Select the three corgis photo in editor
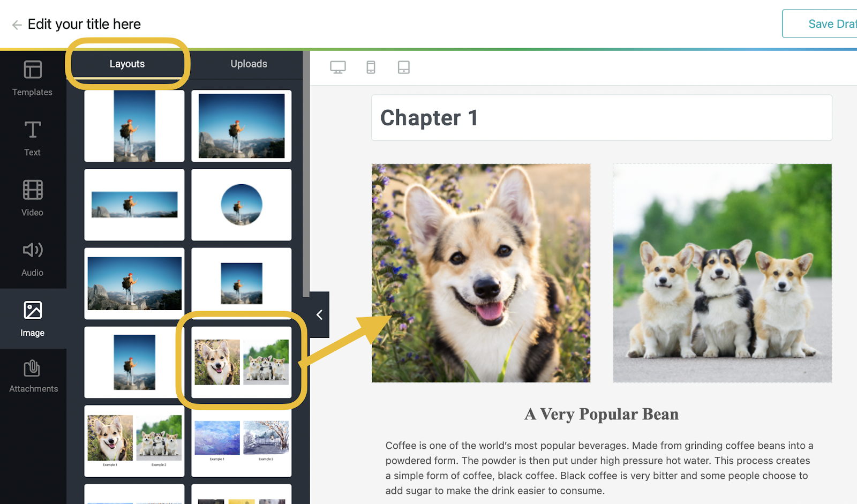857x504 pixels. 722,273
